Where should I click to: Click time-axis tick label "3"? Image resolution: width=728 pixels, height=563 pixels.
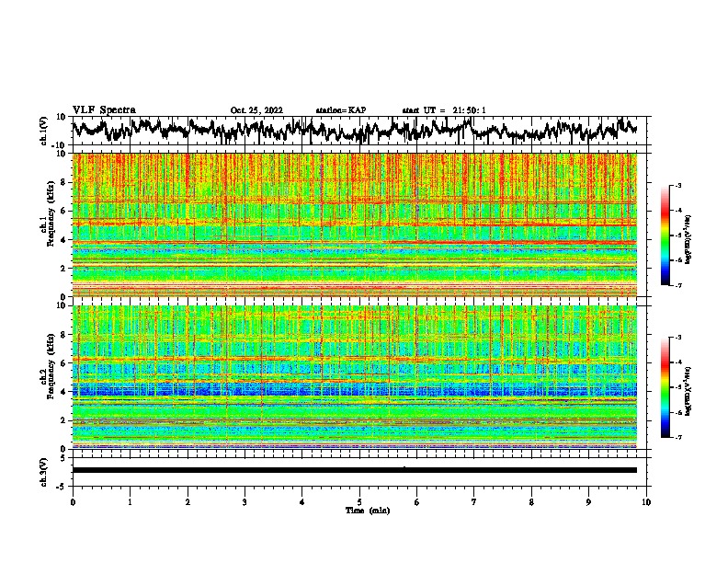coord(245,502)
